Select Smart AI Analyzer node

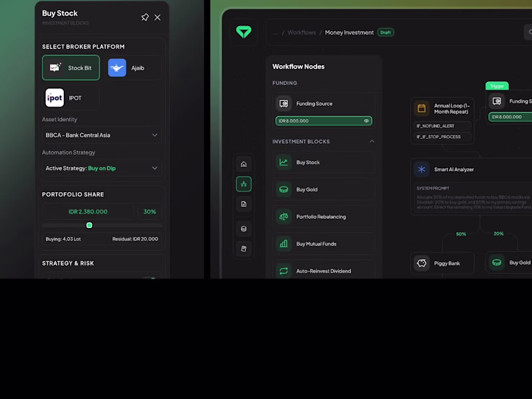click(x=471, y=187)
